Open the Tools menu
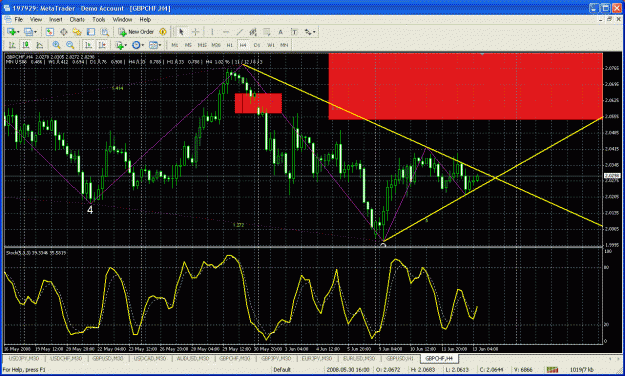The height and width of the screenshot is (376, 625). [98, 19]
